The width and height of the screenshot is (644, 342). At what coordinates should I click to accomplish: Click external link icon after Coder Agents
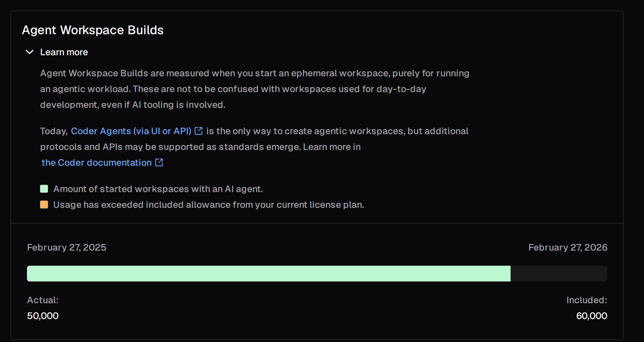pos(198,131)
